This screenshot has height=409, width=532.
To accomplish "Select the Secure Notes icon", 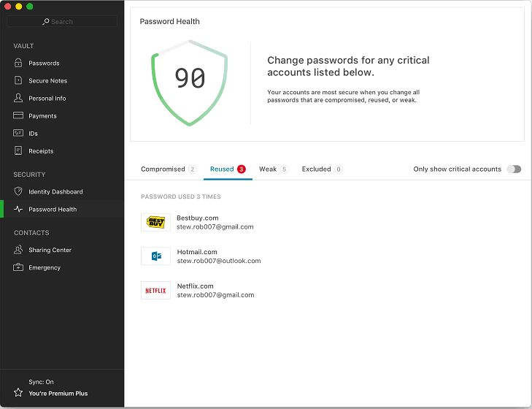I will [x=18, y=80].
